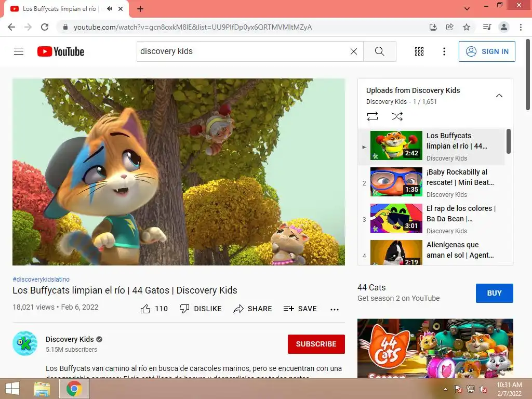532x399 pixels.
Task: Open the YouTube hamburger guide menu
Action: coord(19,51)
